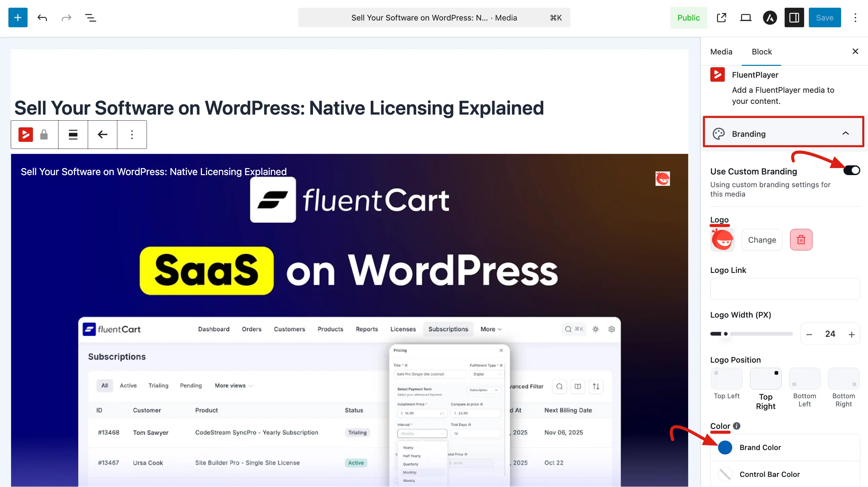Click the video title overlay text
868x487 pixels.
154,172
